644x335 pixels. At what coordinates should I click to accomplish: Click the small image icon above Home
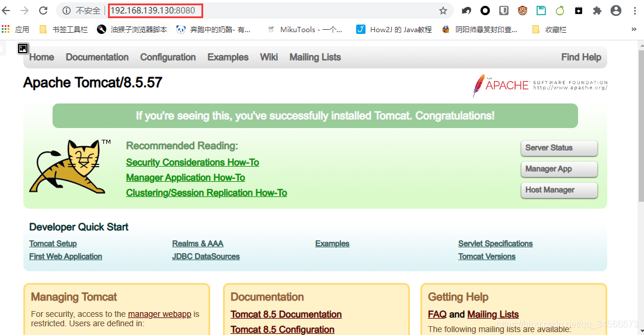23,49
